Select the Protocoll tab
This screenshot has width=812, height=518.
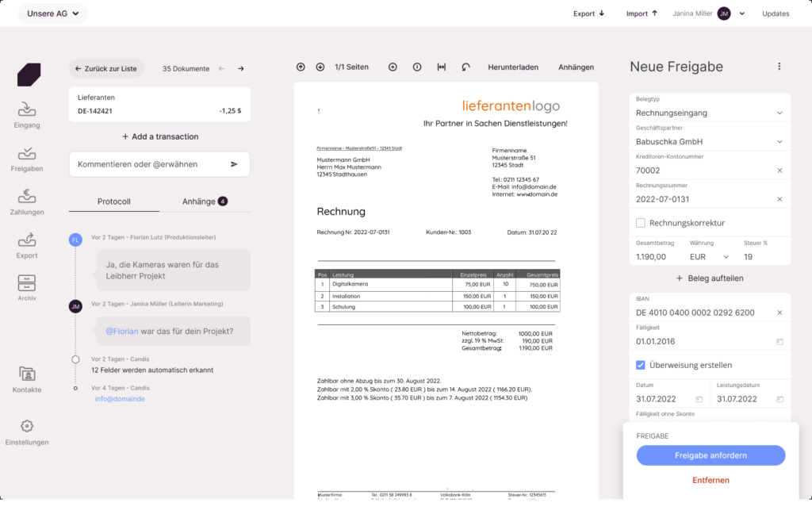tap(114, 201)
